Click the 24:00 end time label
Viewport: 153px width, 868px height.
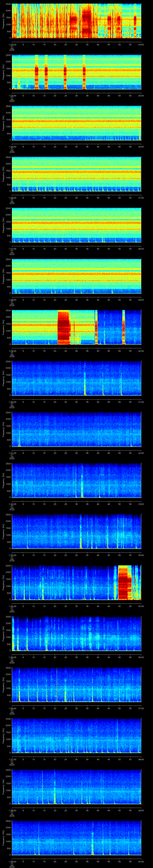tap(141, 44)
